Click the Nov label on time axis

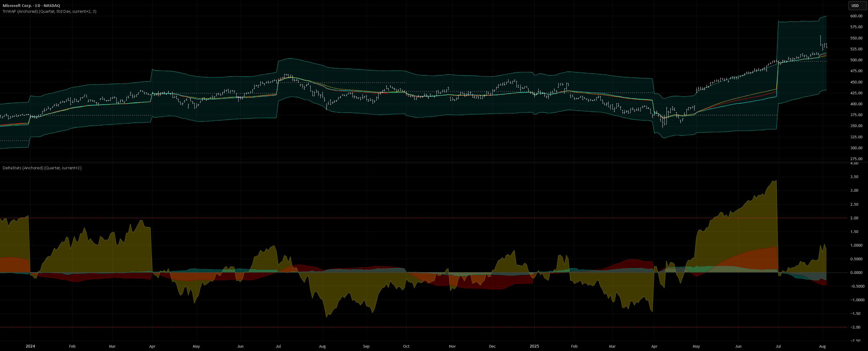point(452,346)
